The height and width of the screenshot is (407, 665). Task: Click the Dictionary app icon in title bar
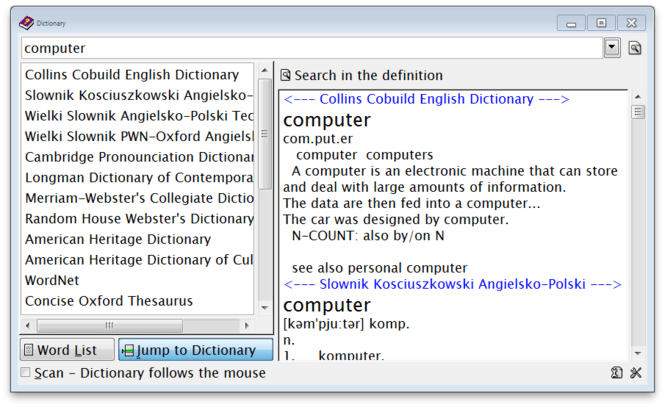tap(26, 22)
